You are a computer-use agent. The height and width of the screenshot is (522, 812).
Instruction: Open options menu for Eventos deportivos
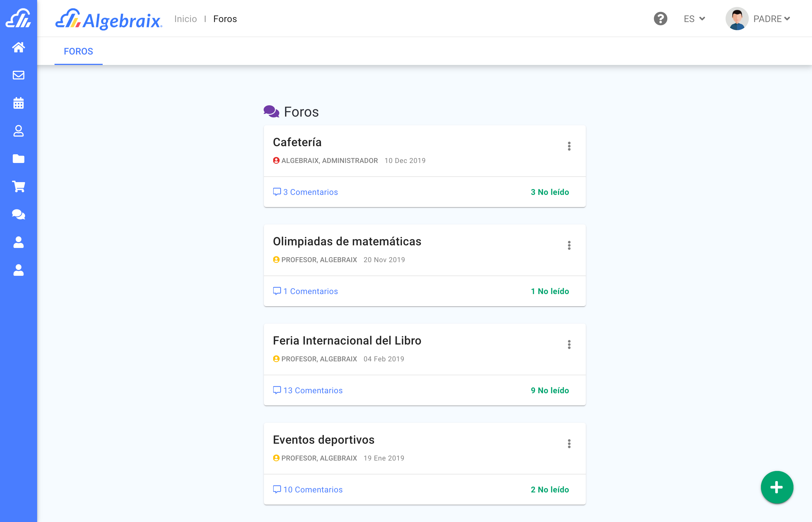569,444
